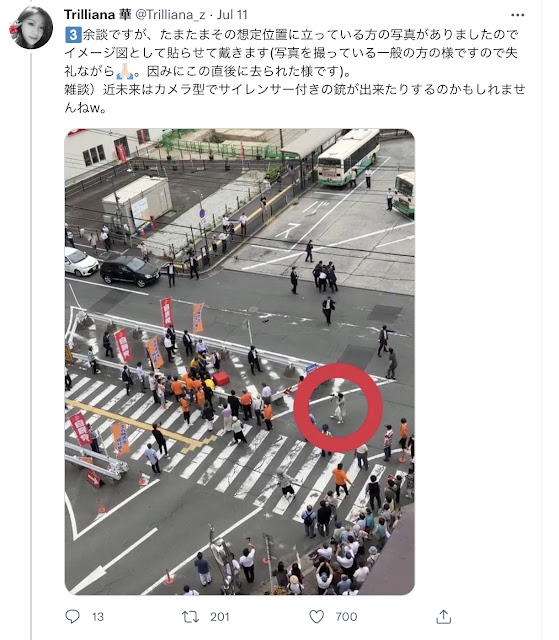The height and width of the screenshot is (640, 559).
Task: Like the tweet with the heart icon
Action: (x=317, y=616)
